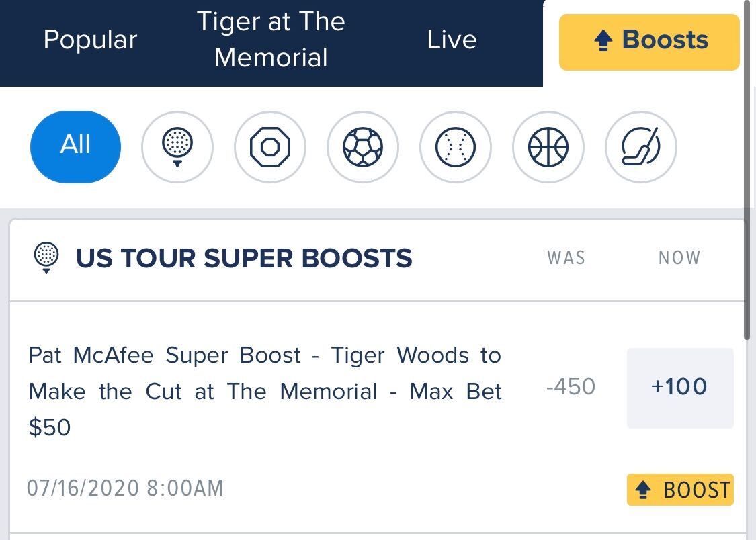
Task: Select the golf sport filter icon
Action: coord(177,147)
